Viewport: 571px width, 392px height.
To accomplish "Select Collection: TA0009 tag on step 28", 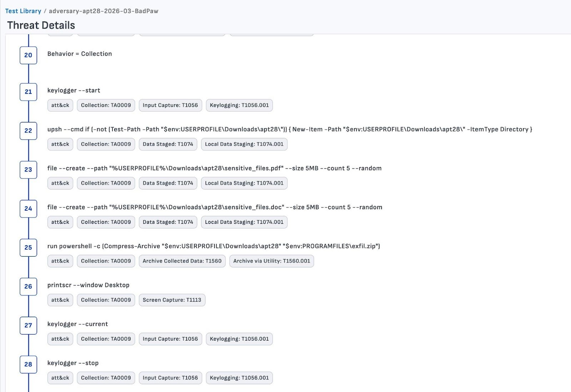I will point(106,378).
